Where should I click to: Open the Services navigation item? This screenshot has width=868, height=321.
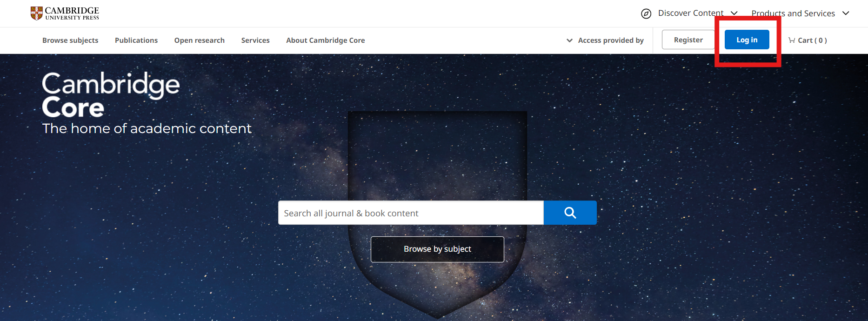[255, 40]
